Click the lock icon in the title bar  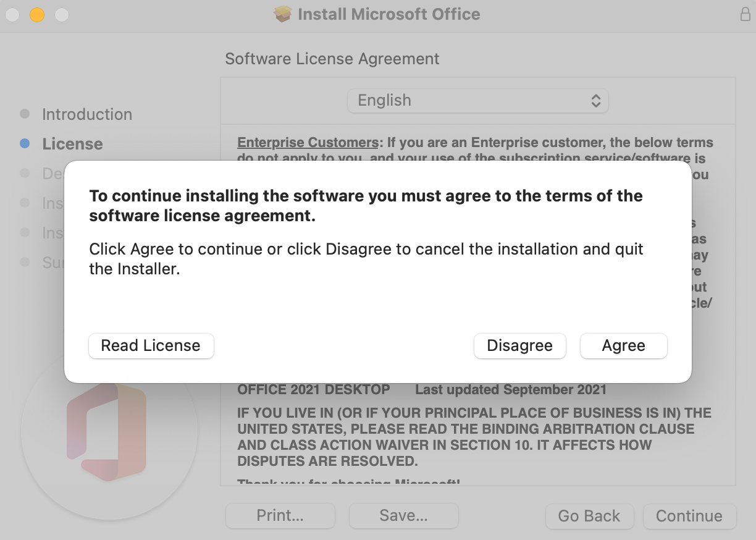tap(745, 14)
